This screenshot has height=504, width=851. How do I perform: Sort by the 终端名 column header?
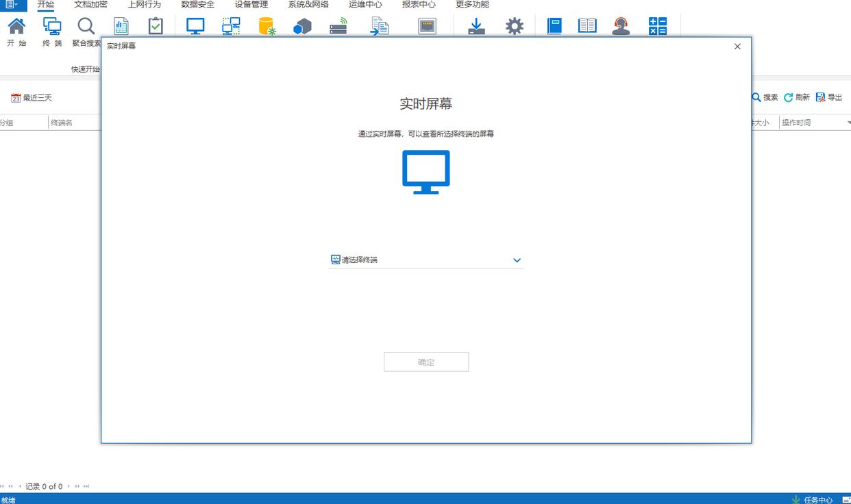click(x=62, y=123)
